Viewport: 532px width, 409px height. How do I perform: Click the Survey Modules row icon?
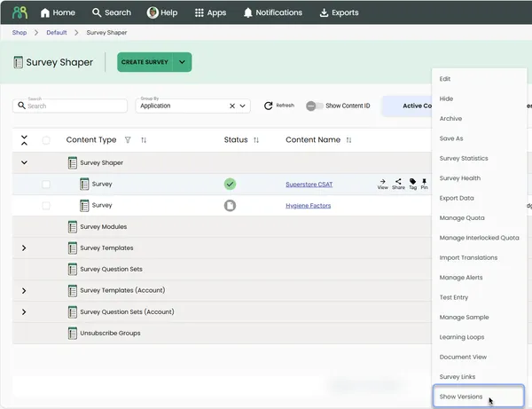pos(73,227)
